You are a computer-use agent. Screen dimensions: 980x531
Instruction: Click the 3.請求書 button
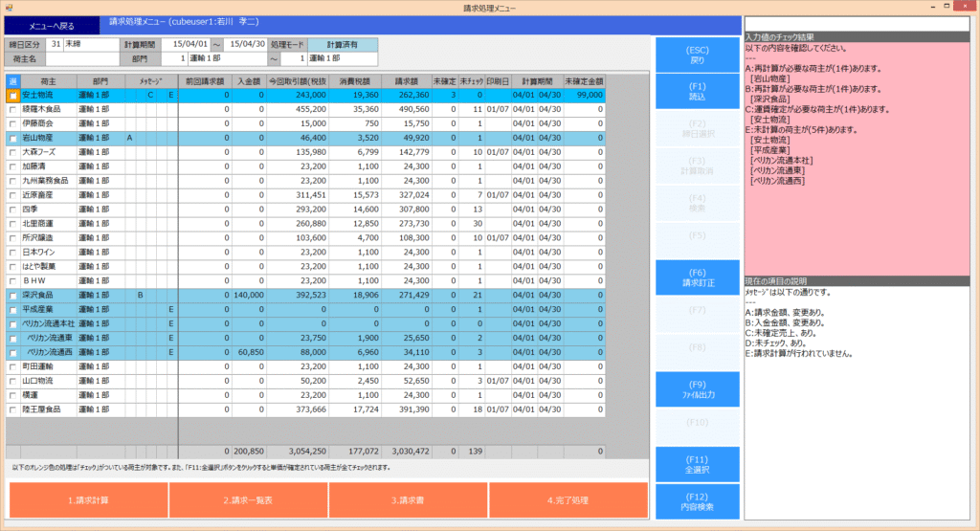point(408,500)
